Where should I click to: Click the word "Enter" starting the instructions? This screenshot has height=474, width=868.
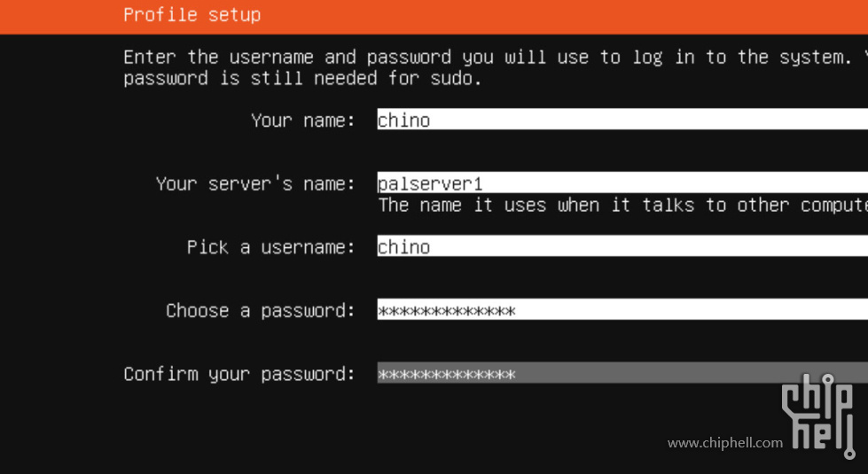click(x=149, y=57)
